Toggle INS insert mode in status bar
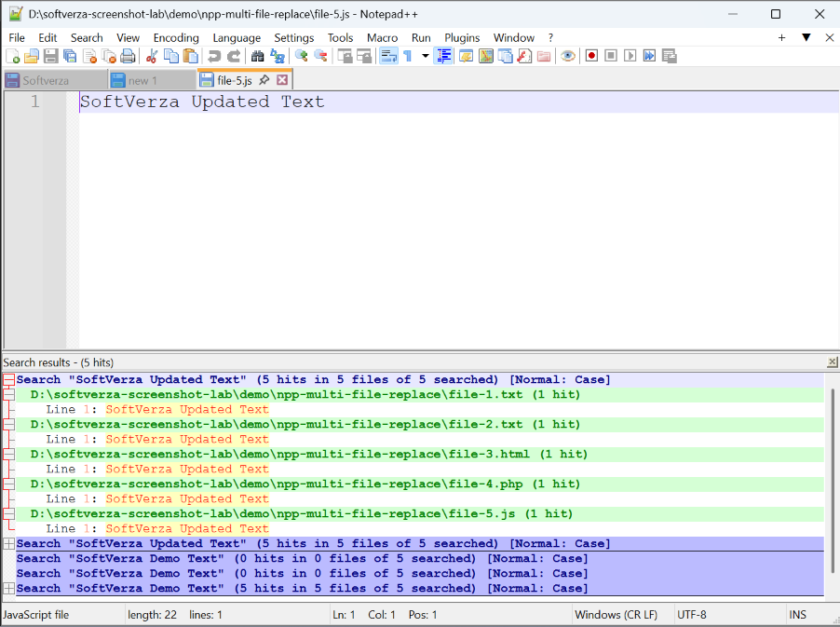 797,615
